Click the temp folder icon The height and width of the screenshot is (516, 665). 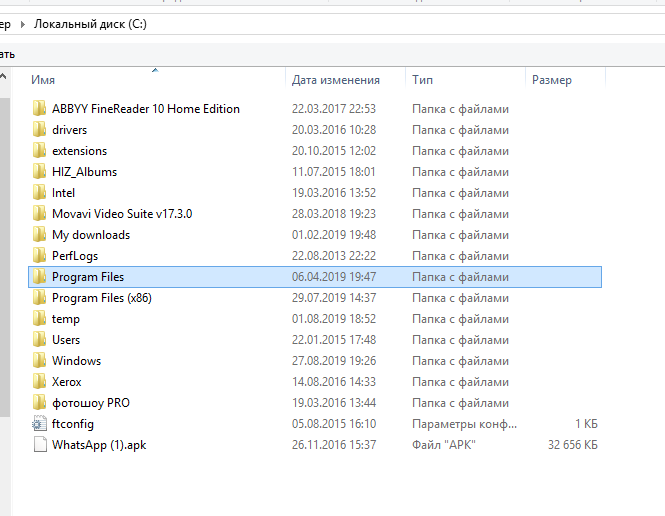point(39,318)
